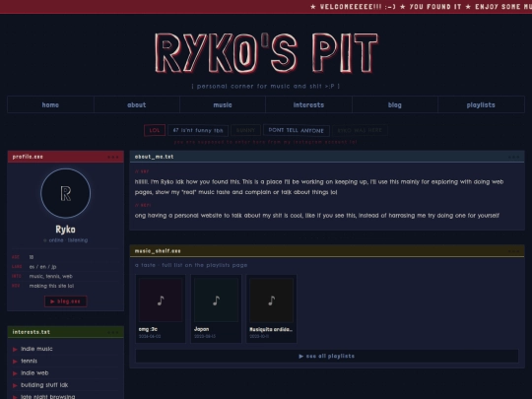Click the 'WELCOMEEEEE!!! :-)' marquee text
The image size is (532, 399).
(358, 7)
